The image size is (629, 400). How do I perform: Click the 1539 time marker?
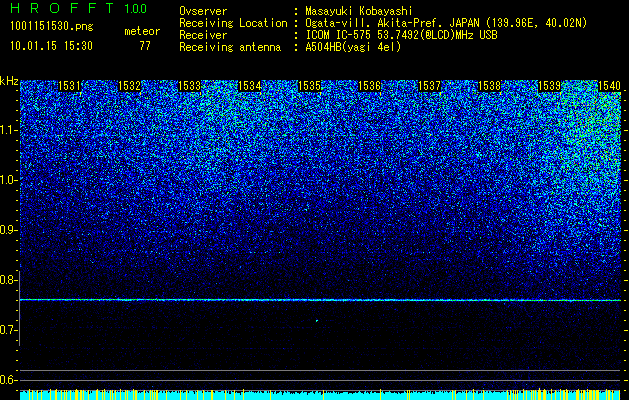point(549,86)
